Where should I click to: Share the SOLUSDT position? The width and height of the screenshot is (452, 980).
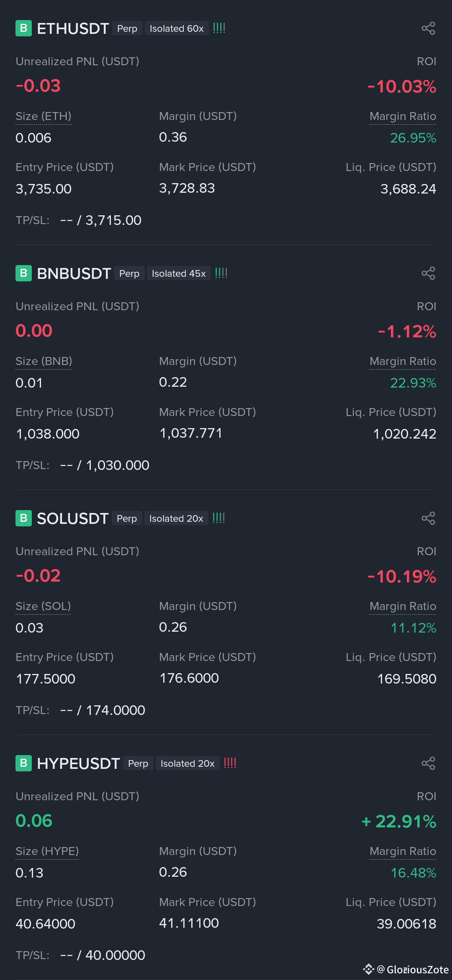click(428, 518)
